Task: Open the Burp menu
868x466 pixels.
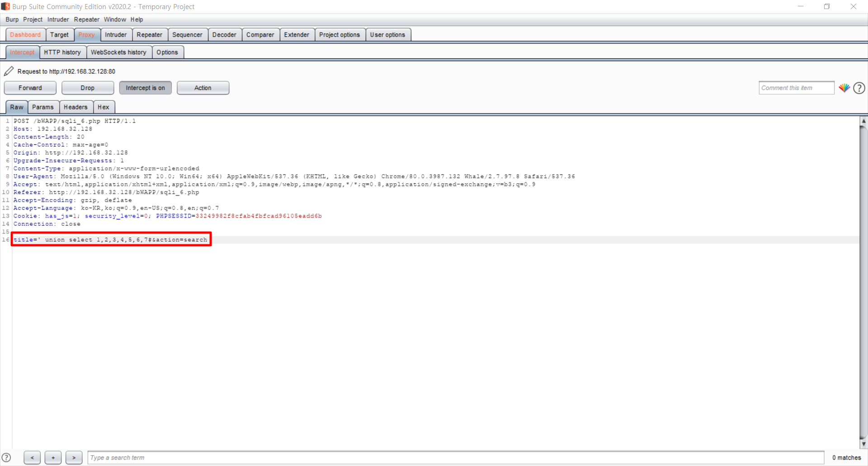Action: click(x=12, y=19)
